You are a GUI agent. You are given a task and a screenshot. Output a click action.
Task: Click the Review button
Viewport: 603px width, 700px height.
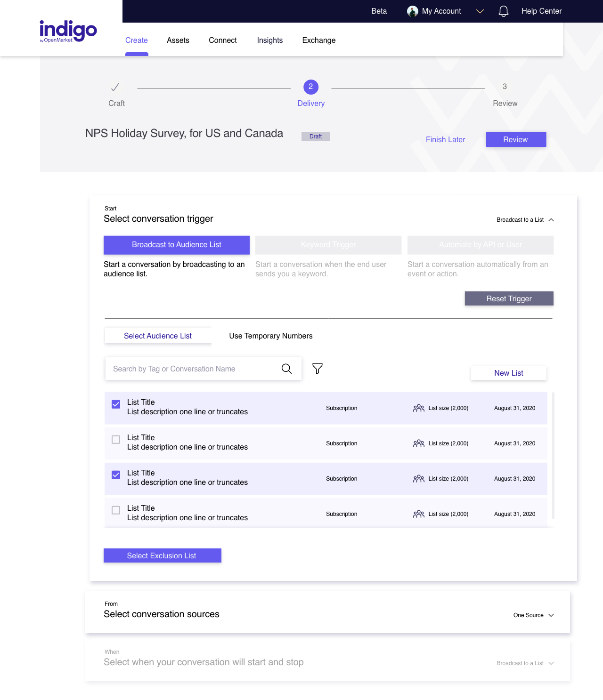tap(516, 139)
